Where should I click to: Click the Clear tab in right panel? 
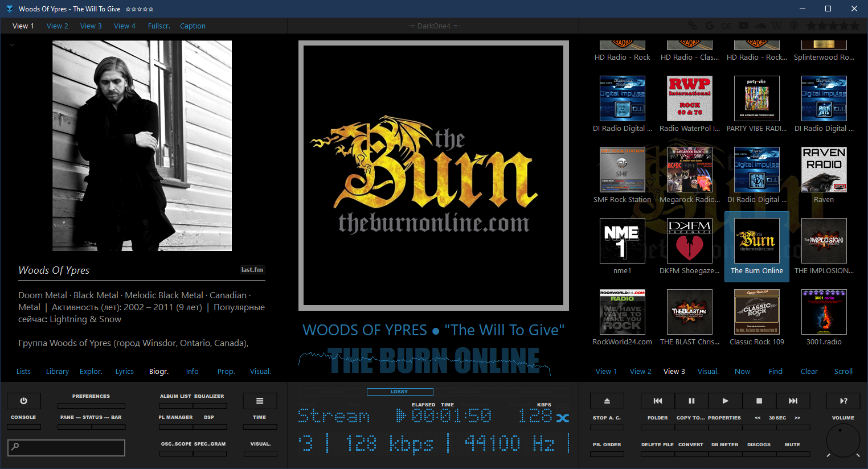pyautogui.click(x=809, y=371)
